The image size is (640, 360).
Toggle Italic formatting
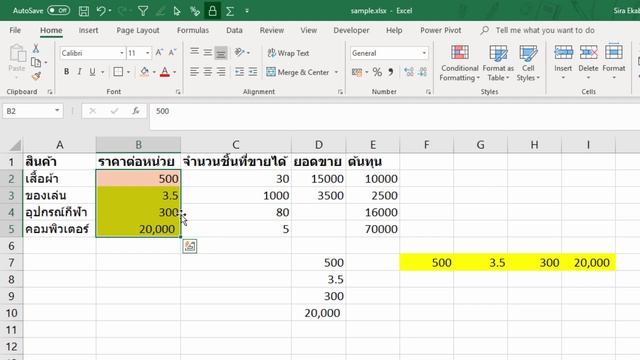79,72
